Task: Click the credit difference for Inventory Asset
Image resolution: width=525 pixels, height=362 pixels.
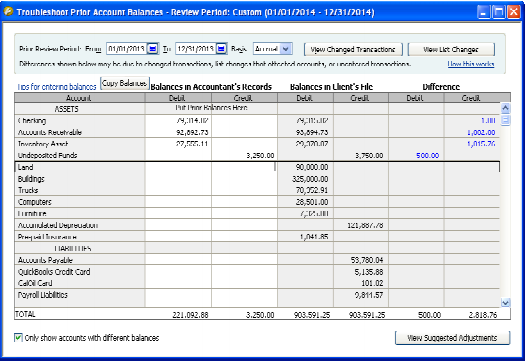Action: pos(481,144)
